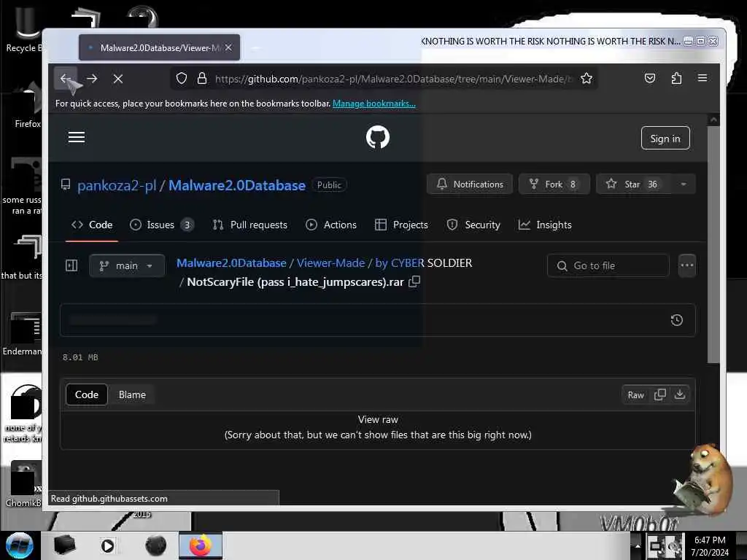This screenshot has width=747, height=560.
Task: Open tracking protection shield icon
Action: coord(182,79)
